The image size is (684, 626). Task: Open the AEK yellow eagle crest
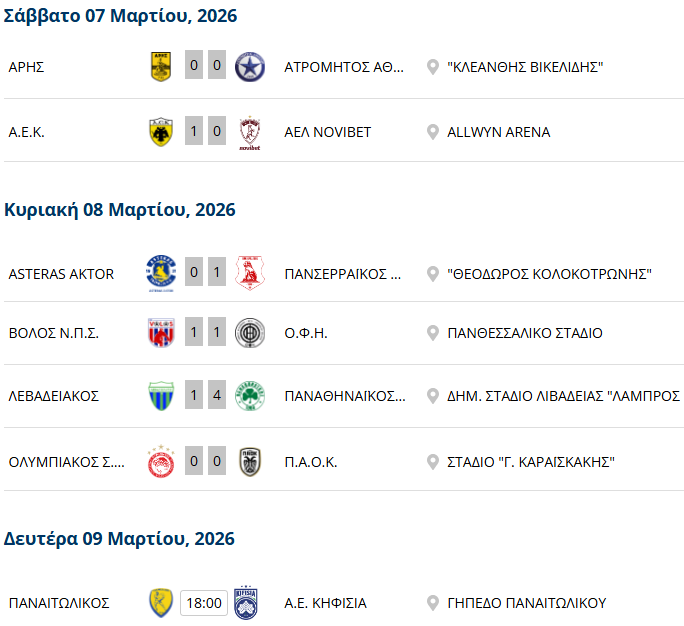[x=161, y=132]
